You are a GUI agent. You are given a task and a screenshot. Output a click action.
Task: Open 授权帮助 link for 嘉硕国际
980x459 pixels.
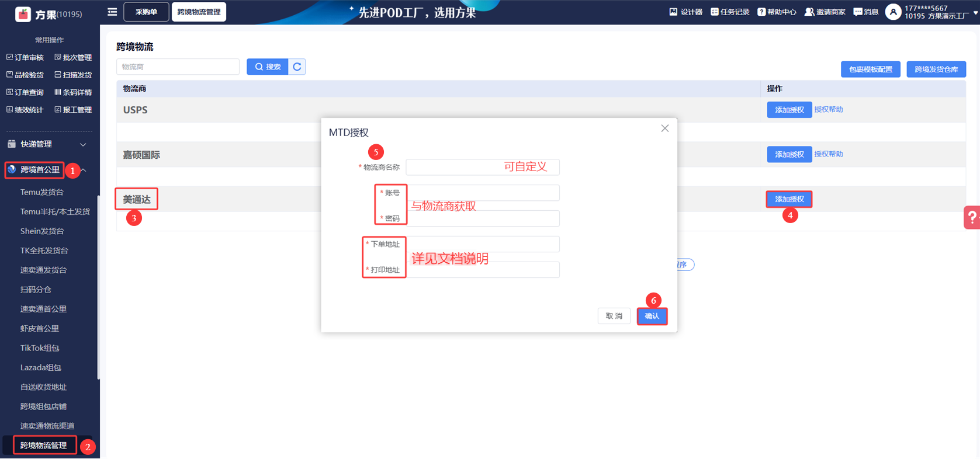[829, 154]
